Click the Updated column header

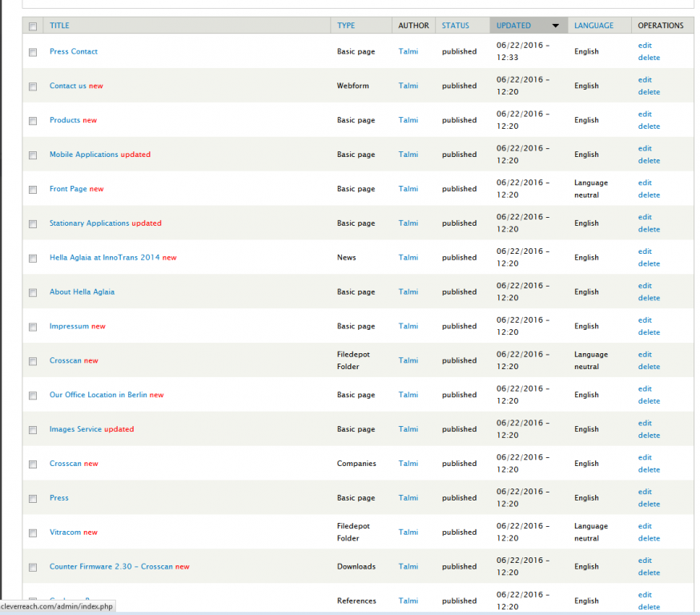513,26
